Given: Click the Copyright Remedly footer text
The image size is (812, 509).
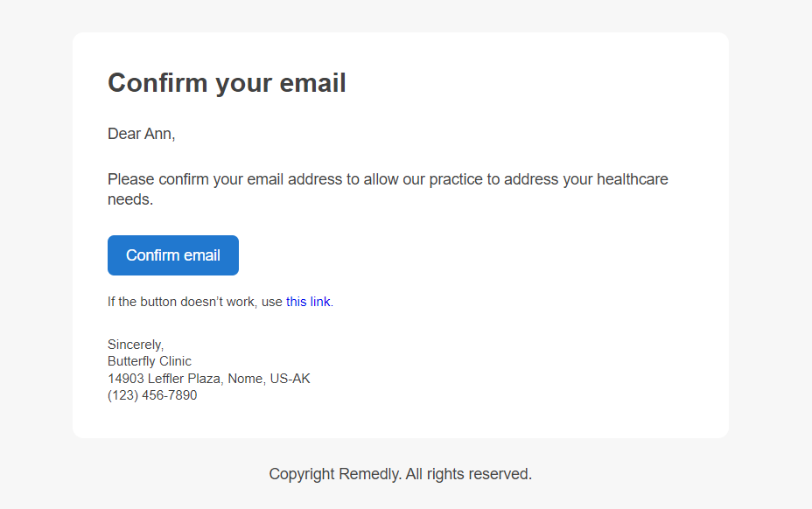Looking at the screenshot, I should [x=400, y=474].
